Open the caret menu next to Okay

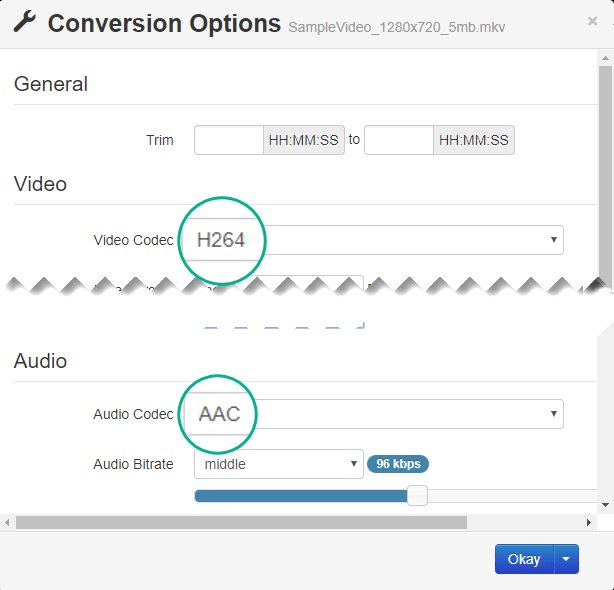pos(568,559)
